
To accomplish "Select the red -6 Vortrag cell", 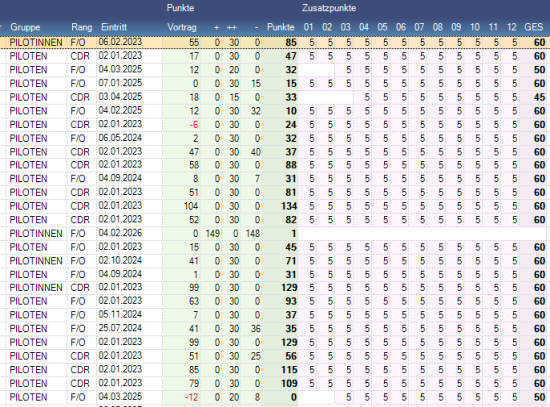I will [x=181, y=125].
